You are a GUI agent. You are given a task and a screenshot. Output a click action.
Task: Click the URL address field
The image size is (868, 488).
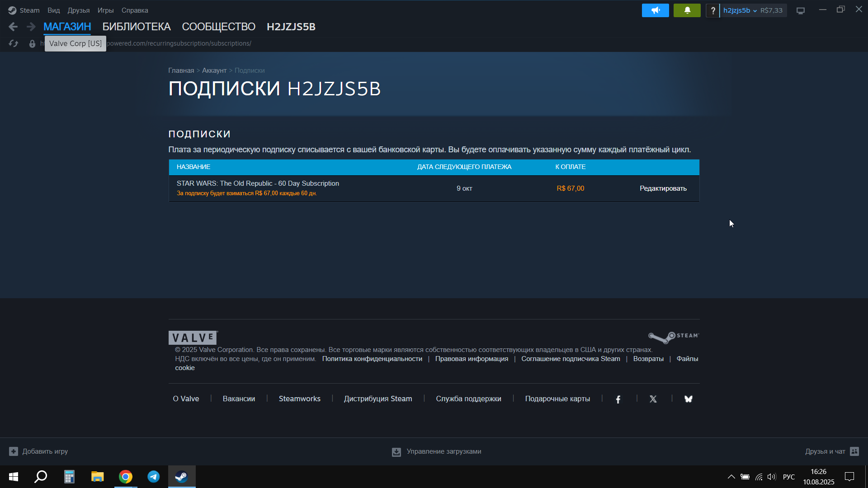point(179,43)
